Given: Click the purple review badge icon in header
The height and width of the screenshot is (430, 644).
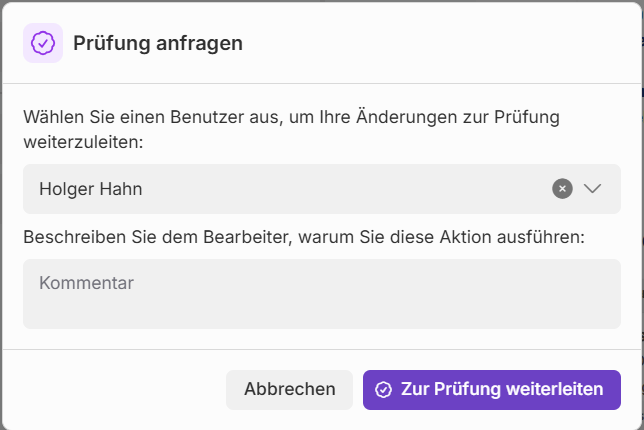Looking at the screenshot, I should click(43, 43).
